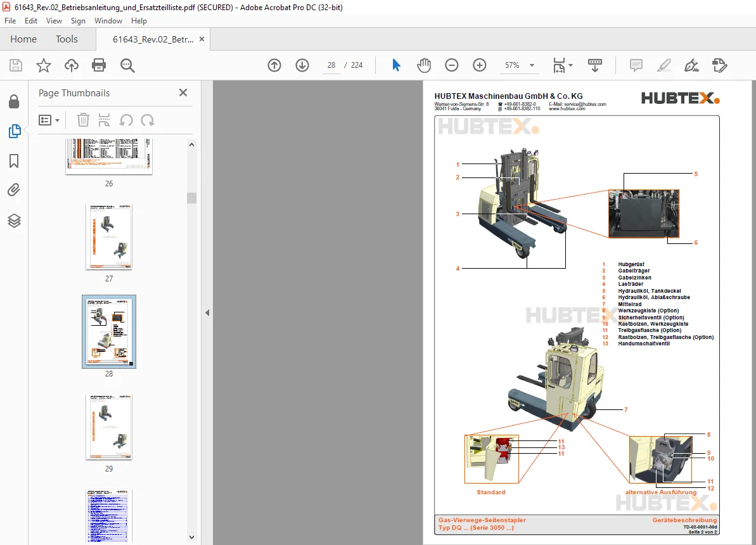
Task: Open the Edit menu
Action: coord(31,21)
